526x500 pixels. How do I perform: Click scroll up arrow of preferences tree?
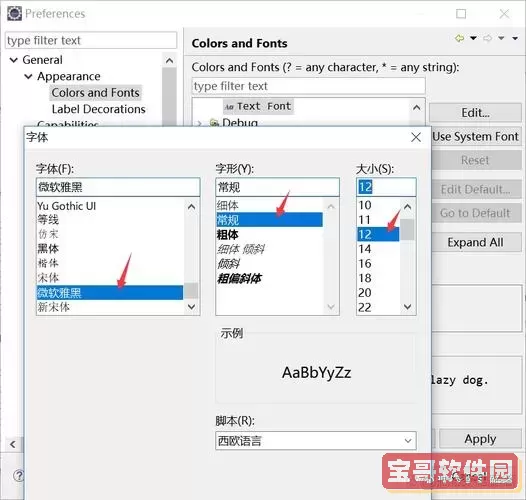pyautogui.click(x=169, y=61)
